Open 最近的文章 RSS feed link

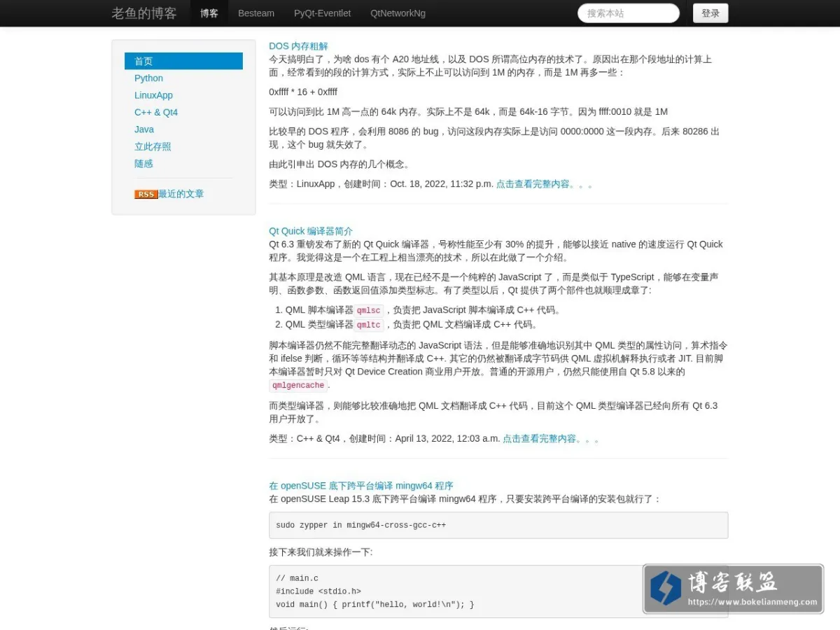[x=181, y=194]
